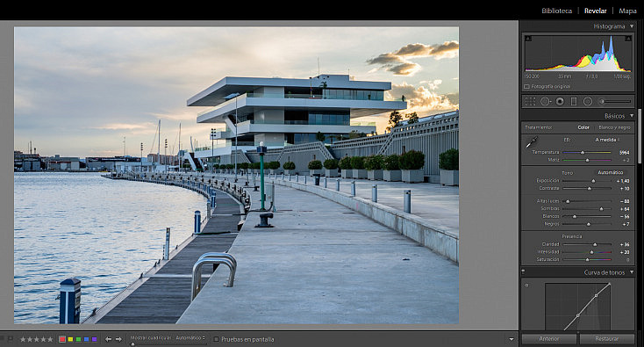Image resolution: width=644 pixels, height=347 pixels.
Task: Pick the white balance eyedropper tool
Action: pos(532,142)
